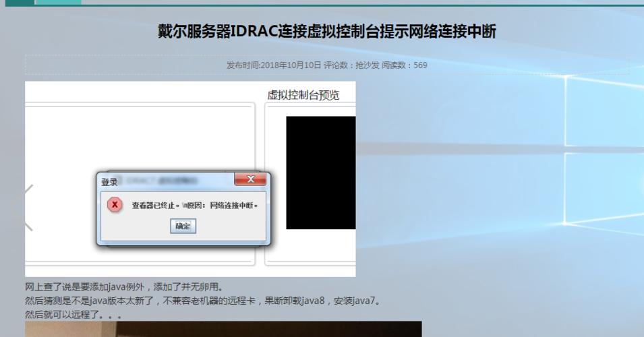The image size is (644, 337).
Task: Click the 虚拟控制台预览 heading in the screenshot
Action: click(x=303, y=95)
